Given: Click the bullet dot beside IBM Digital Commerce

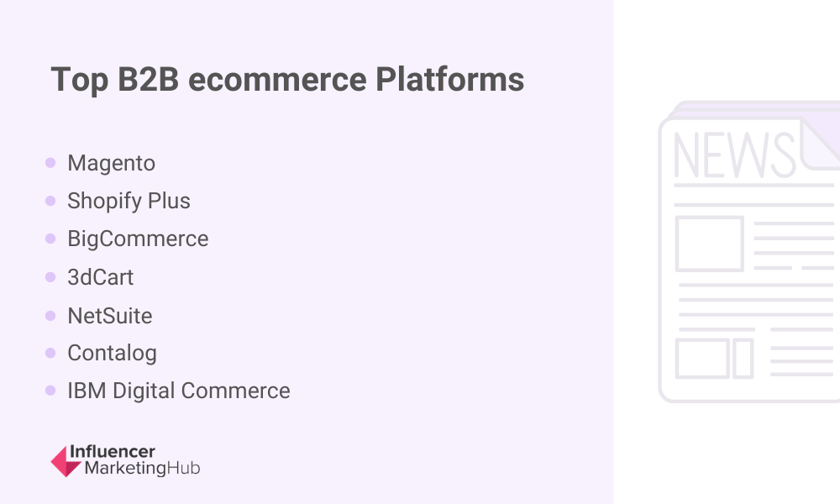Looking at the screenshot, I should coord(50,391).
